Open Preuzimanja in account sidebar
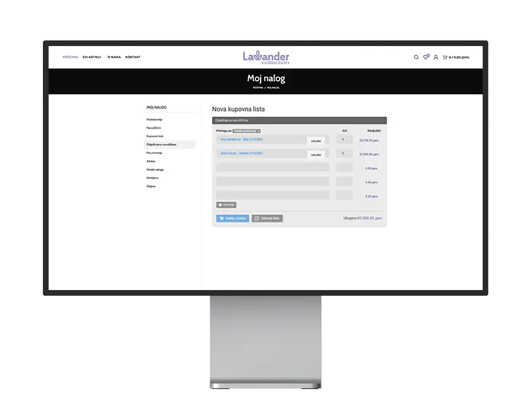532x420 pixels. click(x=155, y=153)
